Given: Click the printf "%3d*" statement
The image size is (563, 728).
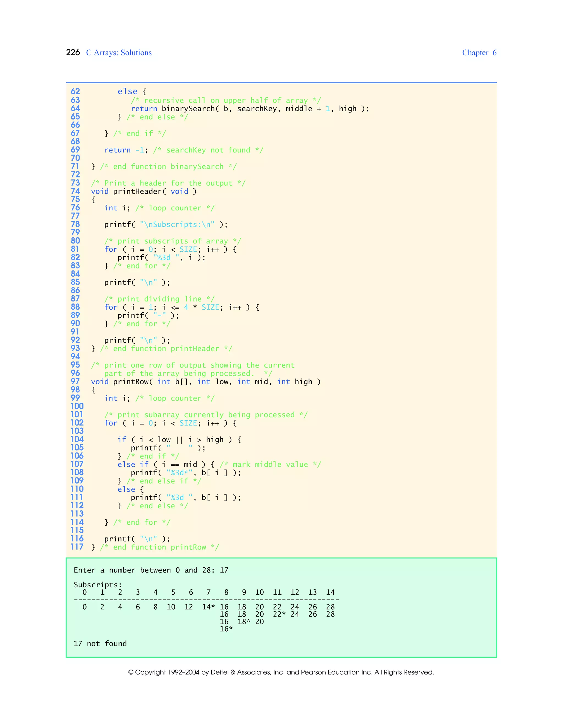Looking at the screenshot, I should pyautogui.click(x=186, y=473).
